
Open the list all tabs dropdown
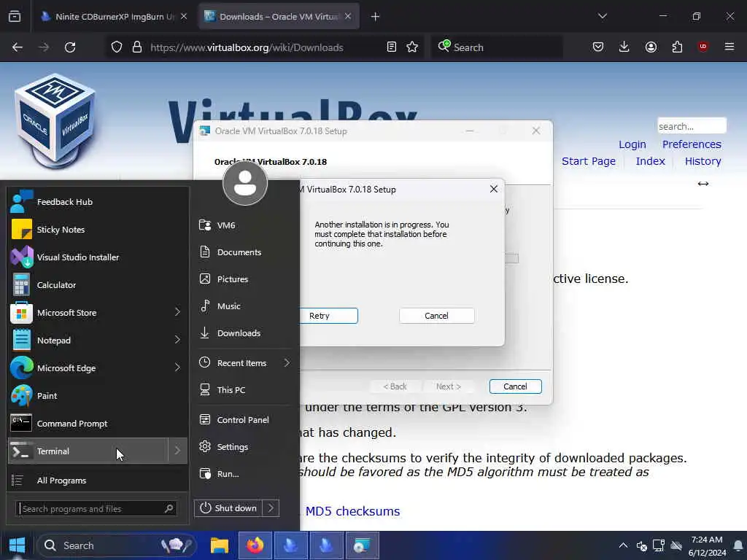602,16
